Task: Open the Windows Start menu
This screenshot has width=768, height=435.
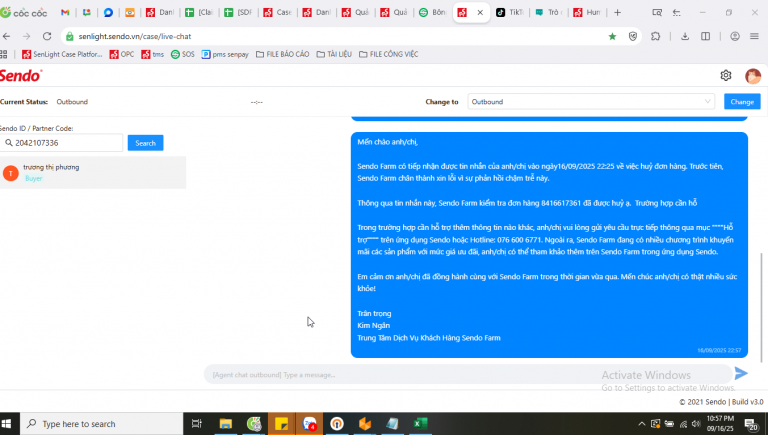Action: point(6,424)
